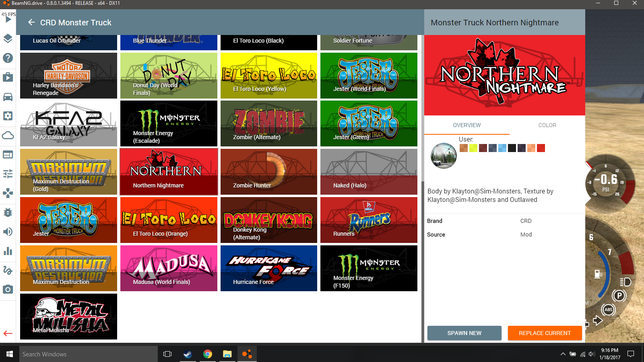Pick the black user color swatch

pos(512,148)
